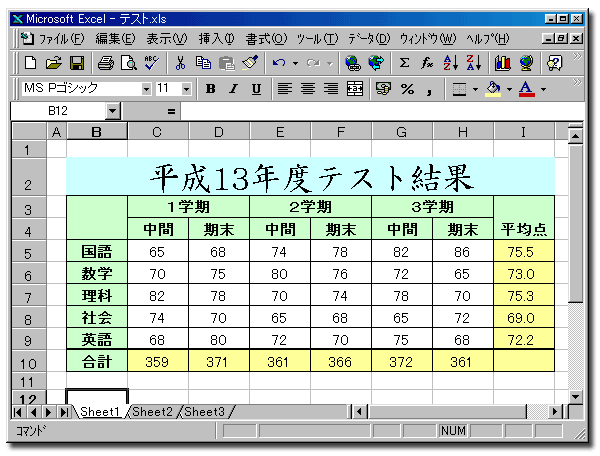The height and width of the screenshot is (456, 600).
Task: Apply red font color A
Action: (527, 89)
